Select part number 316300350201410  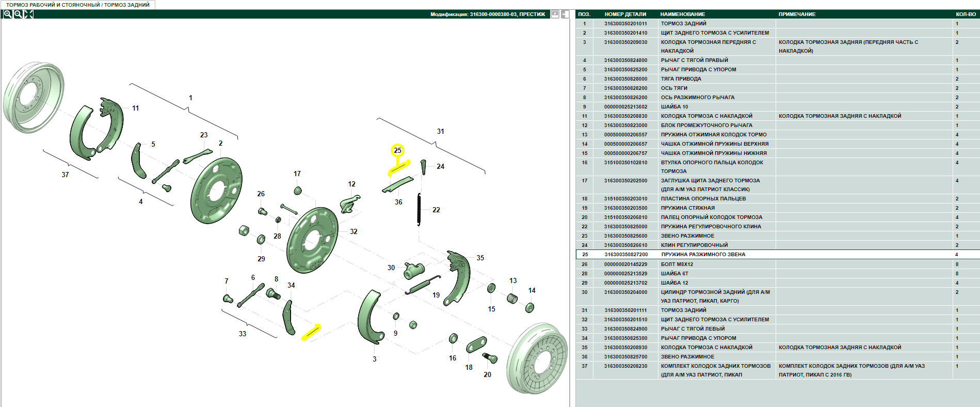point(625,33)
